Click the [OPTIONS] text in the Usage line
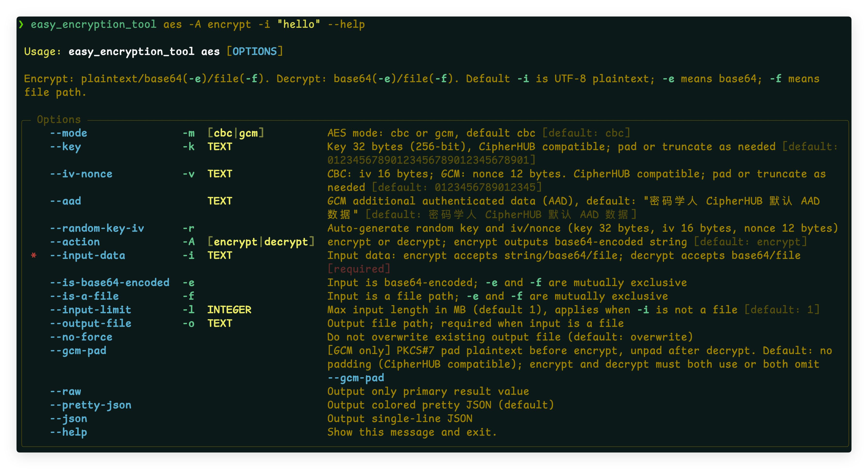 255,51
